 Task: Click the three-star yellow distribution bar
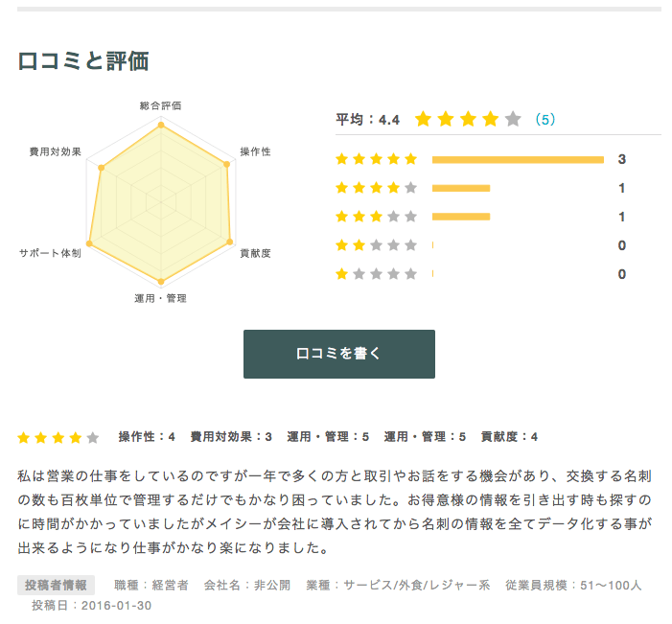click(461, 217)
